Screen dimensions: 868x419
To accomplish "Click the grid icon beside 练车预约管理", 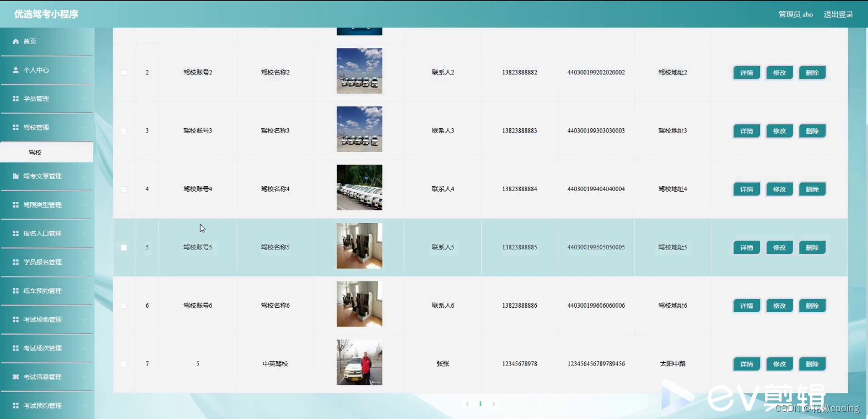I will (15, 291).
